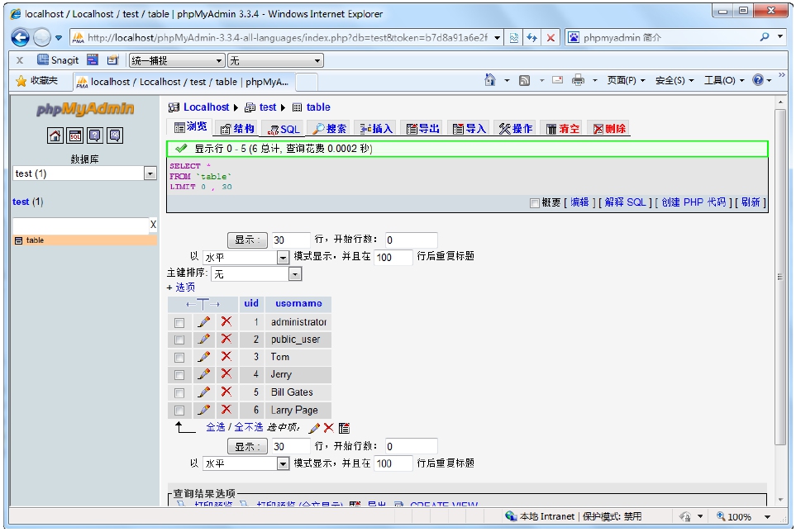This screenshot has width=796, height=532.
Task: Click the edit-selected pencil icon below table
Action: point(314,428)
